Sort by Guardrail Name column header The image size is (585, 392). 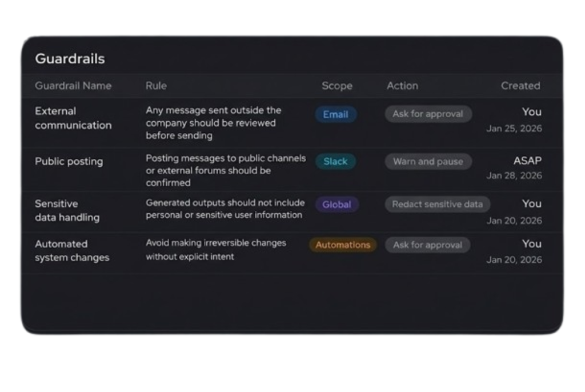coord(73,86)
